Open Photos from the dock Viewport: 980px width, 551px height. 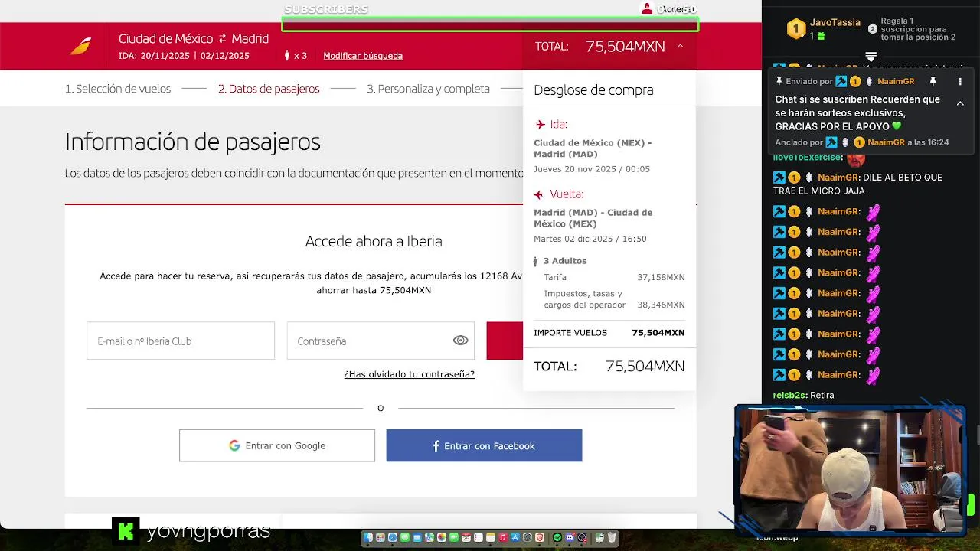tap(442, 537)
